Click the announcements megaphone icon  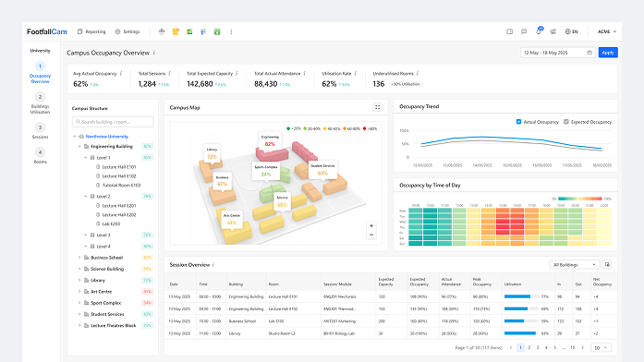click(x=553, y=31)
